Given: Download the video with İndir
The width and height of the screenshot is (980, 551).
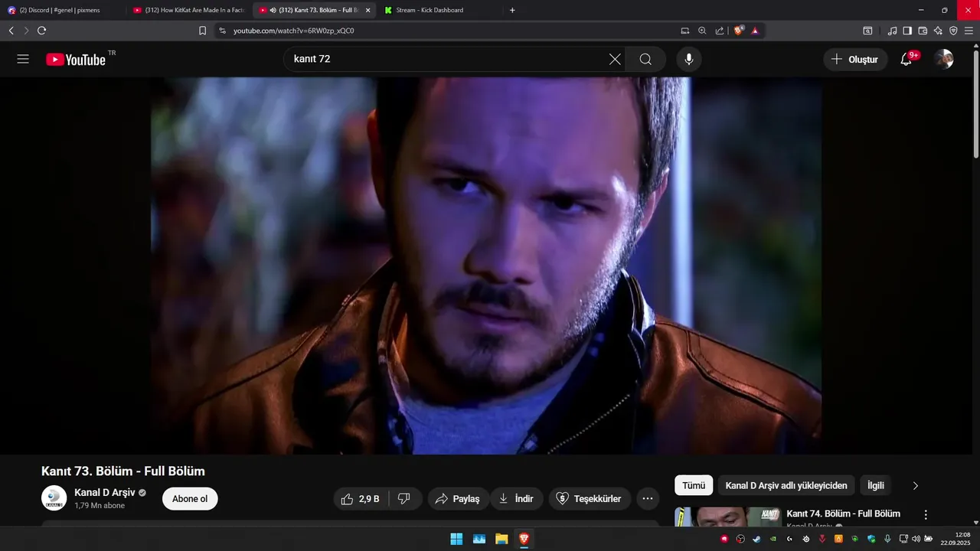Looking at the screenshot, I should [516, 499].
